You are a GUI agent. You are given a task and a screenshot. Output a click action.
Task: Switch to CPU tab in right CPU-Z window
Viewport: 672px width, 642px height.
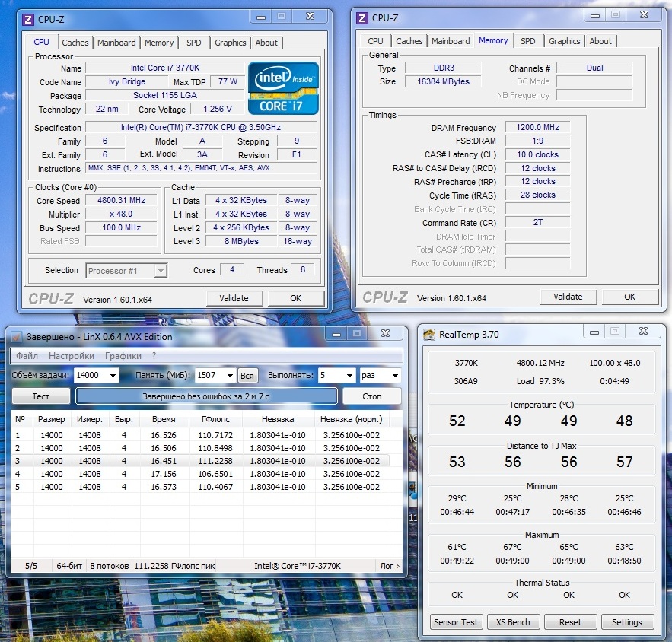tap(375, 41)
